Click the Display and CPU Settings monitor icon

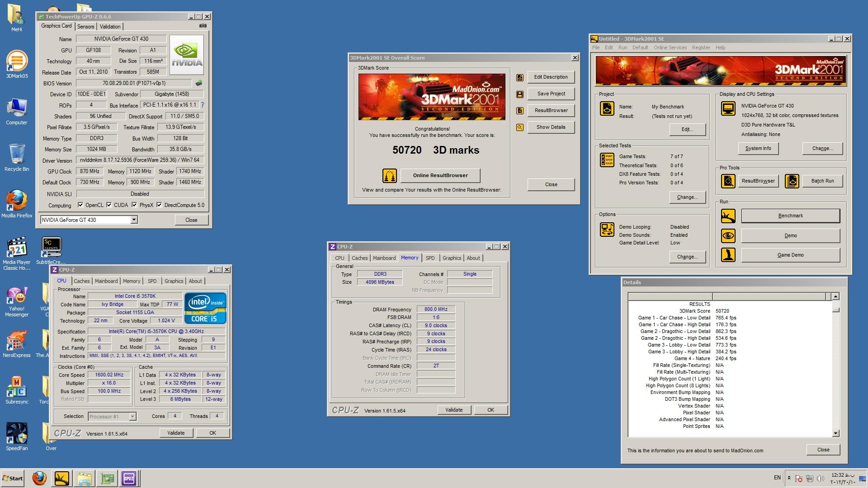[728, 108]
